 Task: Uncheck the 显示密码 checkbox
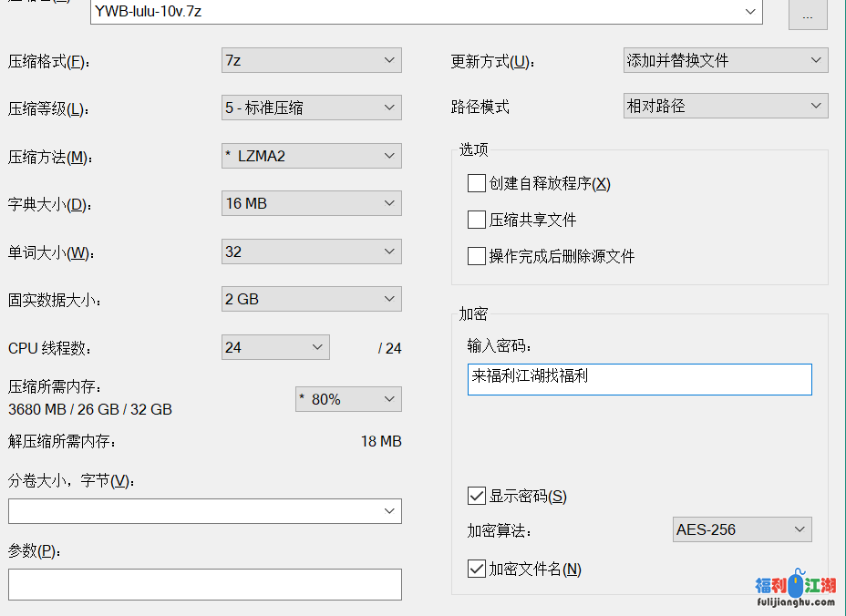click(476, 496)
